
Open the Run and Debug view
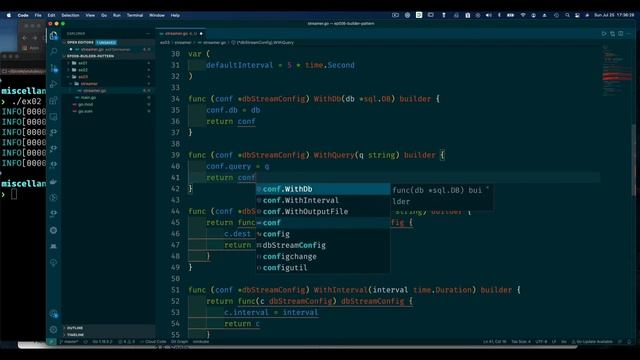[53, 84]
